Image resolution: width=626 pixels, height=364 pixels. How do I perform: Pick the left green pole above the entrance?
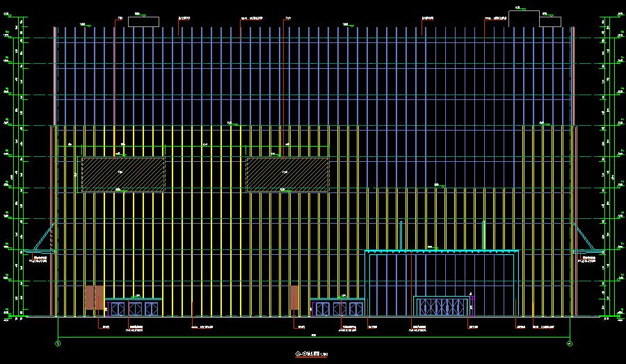[401, 235]
